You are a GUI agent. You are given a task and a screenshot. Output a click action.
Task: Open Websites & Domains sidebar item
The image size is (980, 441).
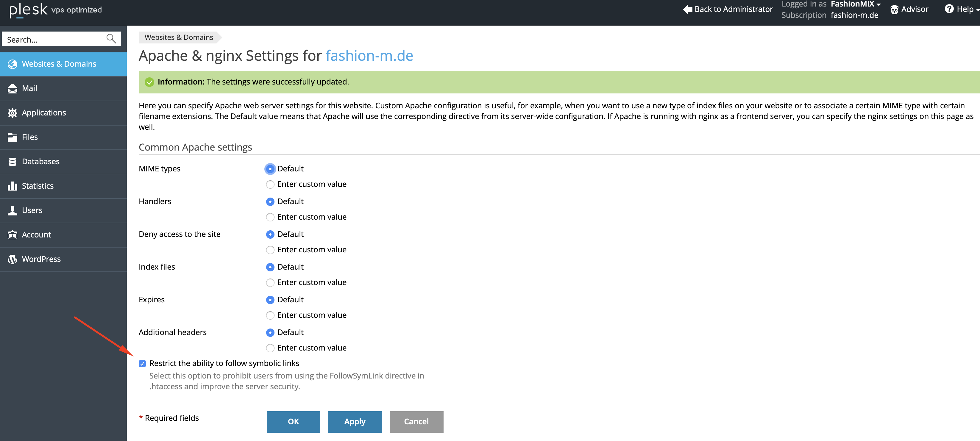click(x=59, y=64)
